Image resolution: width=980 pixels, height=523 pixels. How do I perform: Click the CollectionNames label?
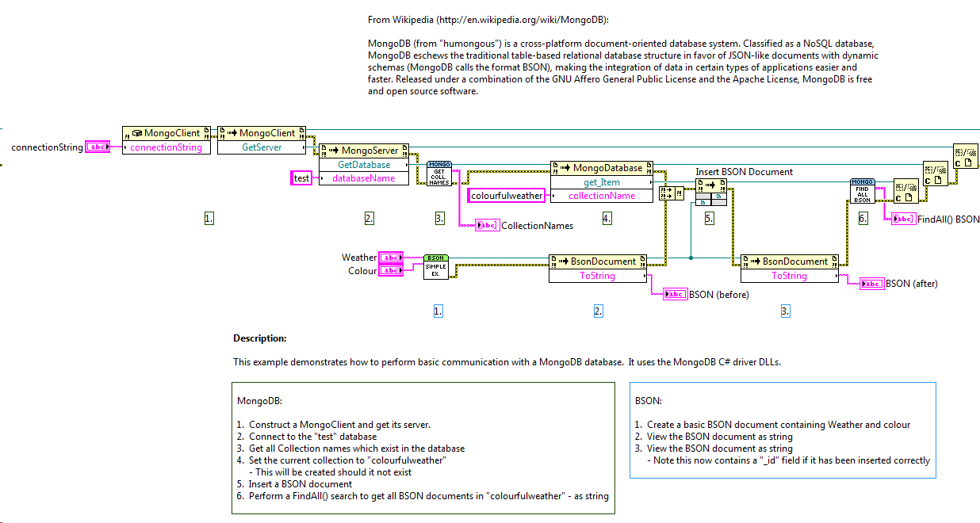point(537,226)
